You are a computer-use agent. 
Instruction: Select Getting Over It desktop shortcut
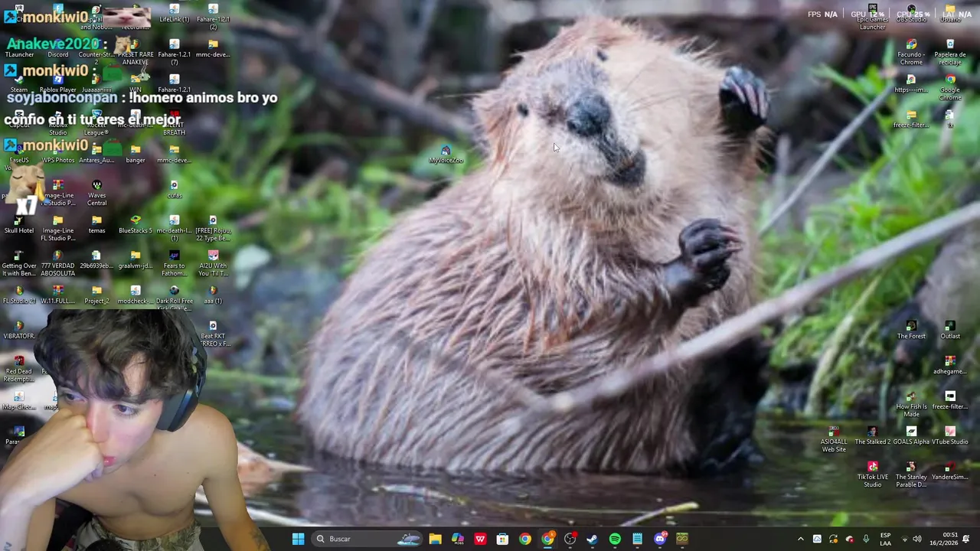(19, 263)
